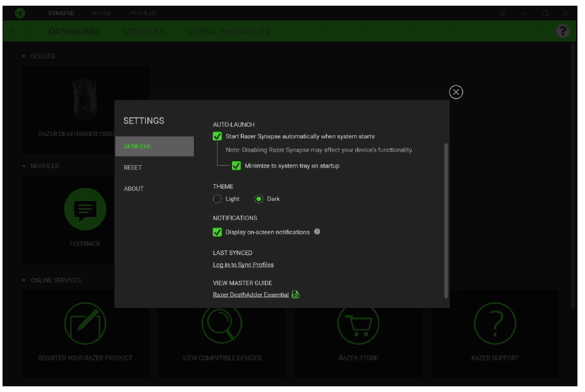The image size is (585, 392).
Task: Select the Register Your Razer Product icon
Action: [86, 323]
